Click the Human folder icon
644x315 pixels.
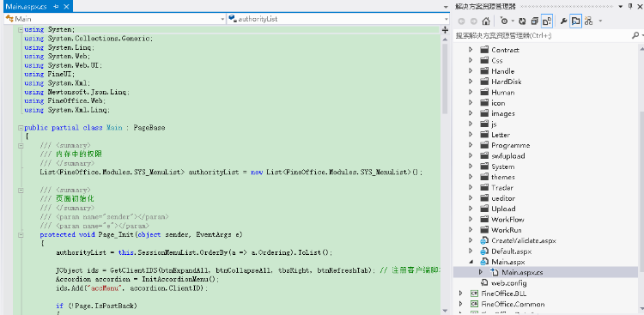pos(483,93)
